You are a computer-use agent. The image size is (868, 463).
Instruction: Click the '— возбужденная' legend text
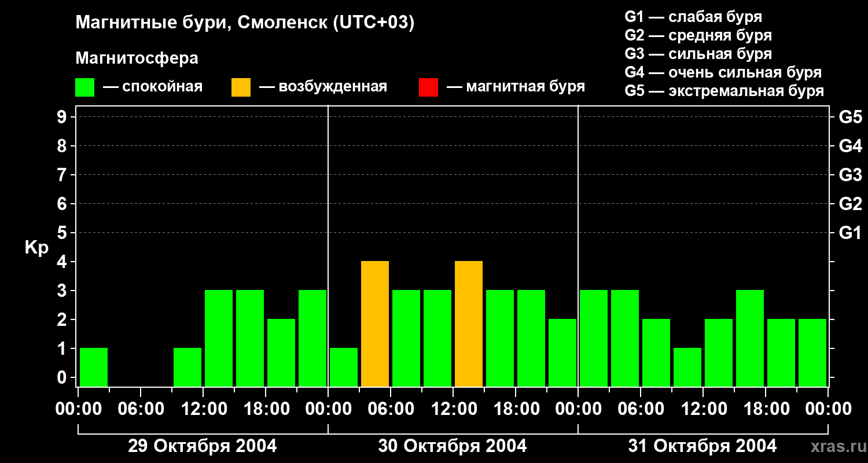coord(323,87)
